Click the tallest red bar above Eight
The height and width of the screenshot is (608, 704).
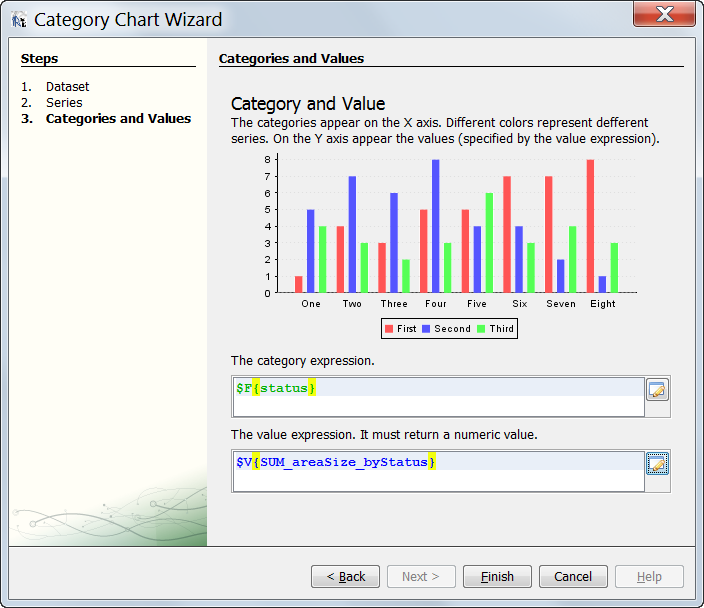click(590, 226)
